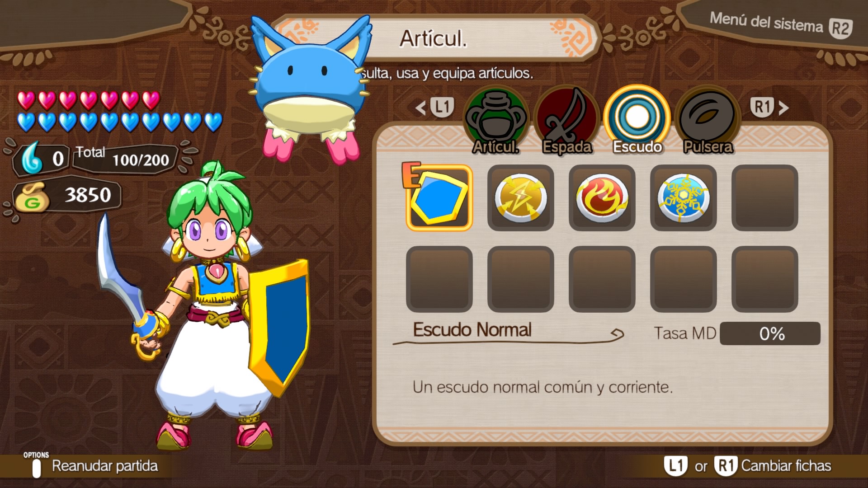Open the Pulsera bracelet tab
868x488 pixels.
(x=708, y=121)
